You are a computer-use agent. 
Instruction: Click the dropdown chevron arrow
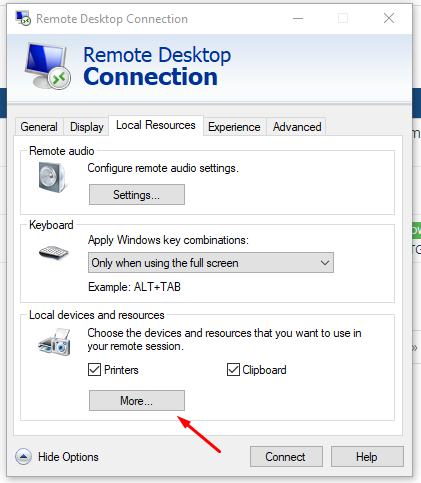click(325, 263)
